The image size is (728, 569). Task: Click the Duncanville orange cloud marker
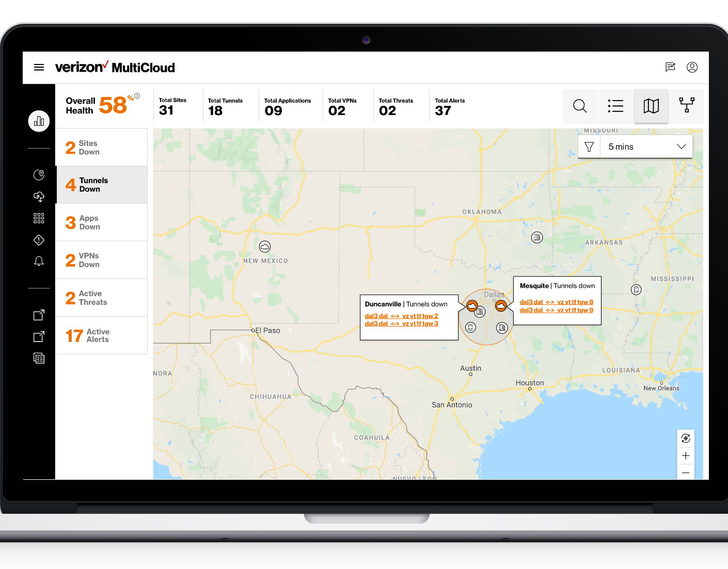[472, 306]
